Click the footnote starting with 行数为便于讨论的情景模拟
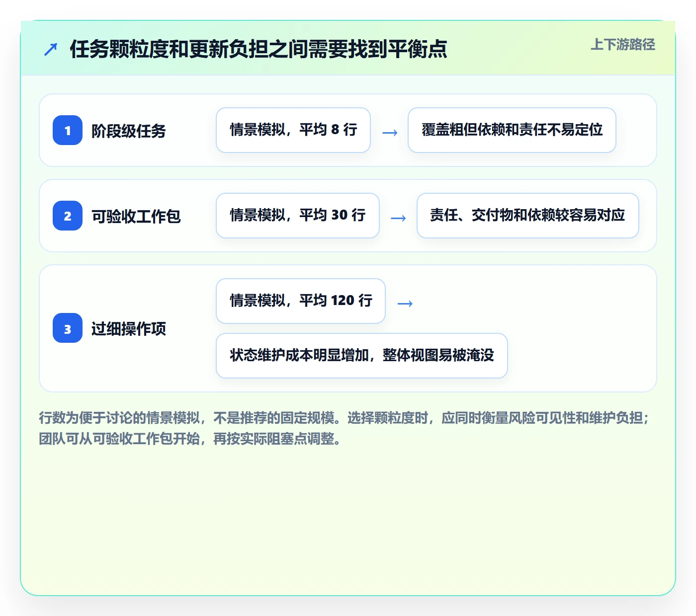This screenshot has height=616, width=696. click(344, 428)
